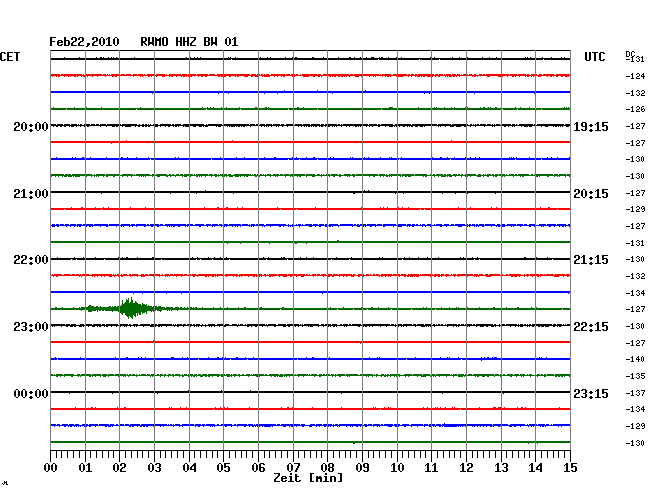Click the top black seismogram trace
This screenshot has width=650, height=494.
310,59
